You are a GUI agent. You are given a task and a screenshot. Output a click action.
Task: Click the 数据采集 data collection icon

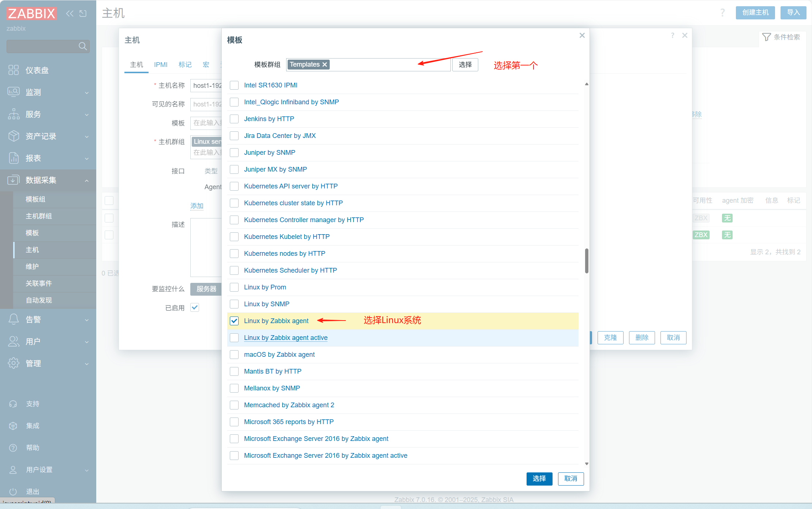pyautogui.click(x=14, y=180)
